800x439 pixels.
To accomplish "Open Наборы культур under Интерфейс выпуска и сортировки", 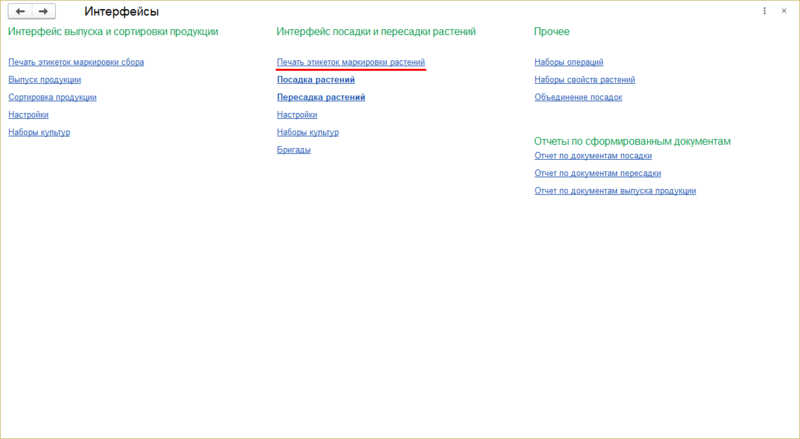I will point(39,132).
